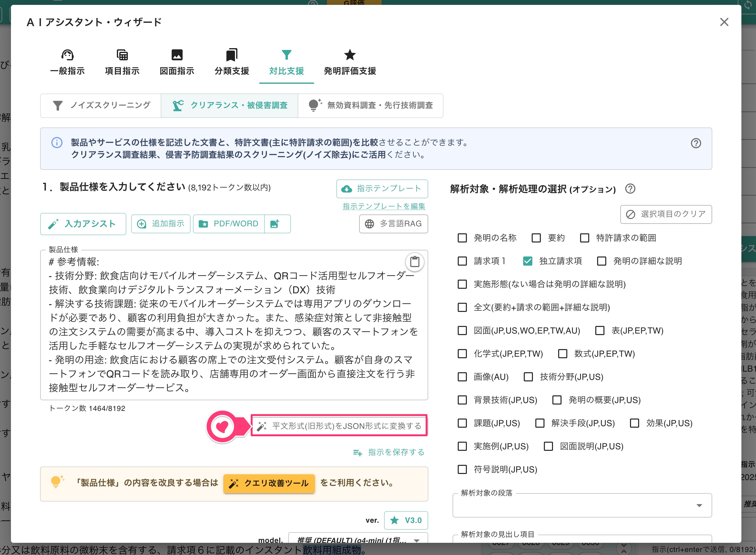
Task: Check the 効果(JP,US) checkbox
Action: coord(635,424)
